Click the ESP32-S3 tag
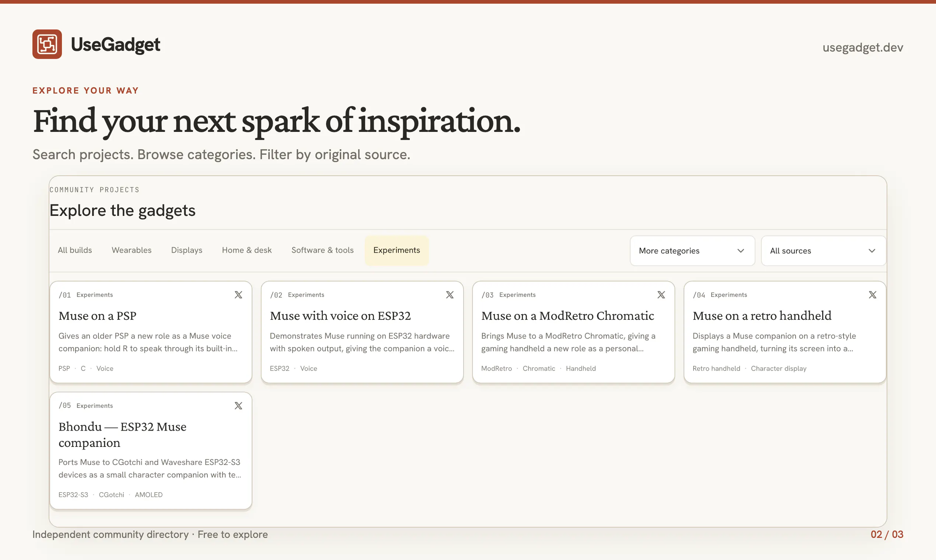Screen dimensions: 936x560 click(73, 495)
